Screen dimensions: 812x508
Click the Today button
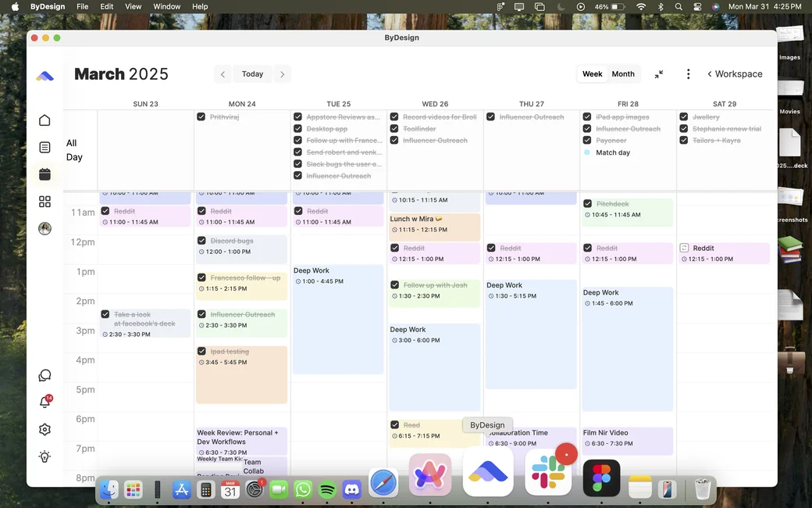click(252, 74)
